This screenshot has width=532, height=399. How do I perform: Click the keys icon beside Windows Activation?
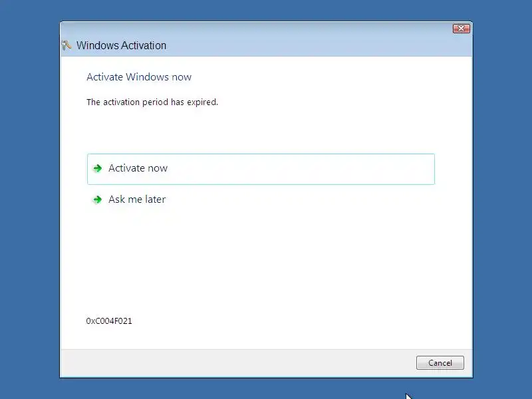click(x=66, y=45)
